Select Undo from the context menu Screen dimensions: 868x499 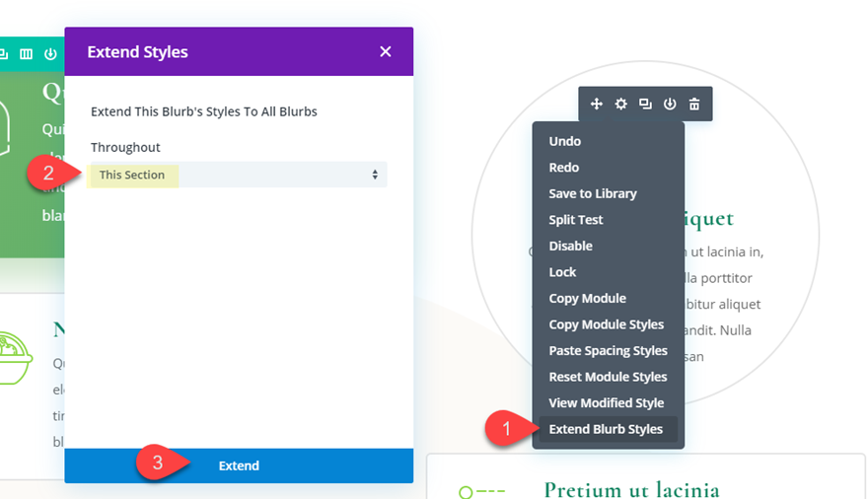(x=565, y=141)
